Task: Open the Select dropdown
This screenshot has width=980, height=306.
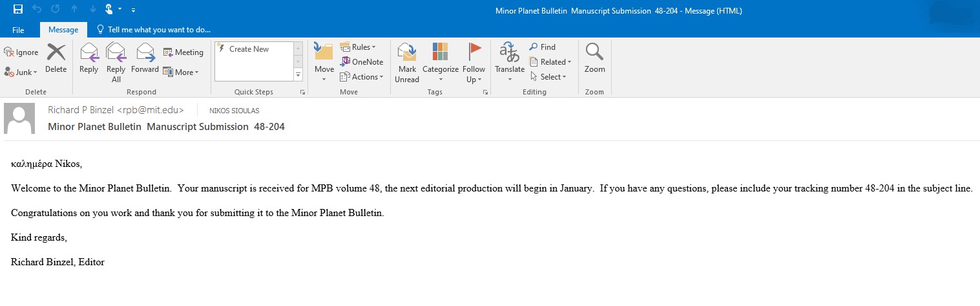Action: click(x=548, y=76)
